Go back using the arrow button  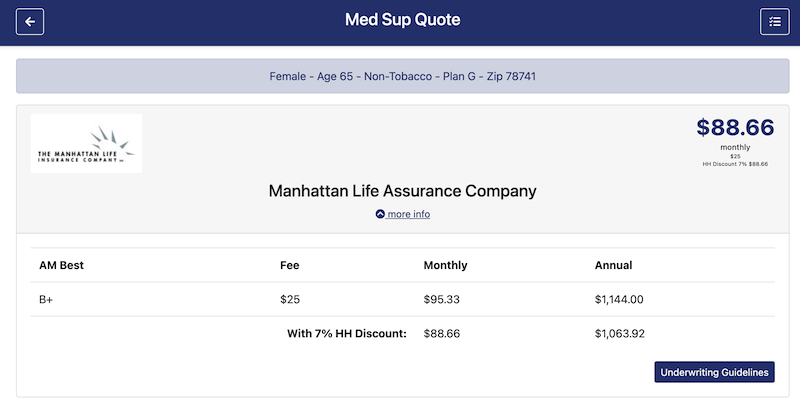30,22
